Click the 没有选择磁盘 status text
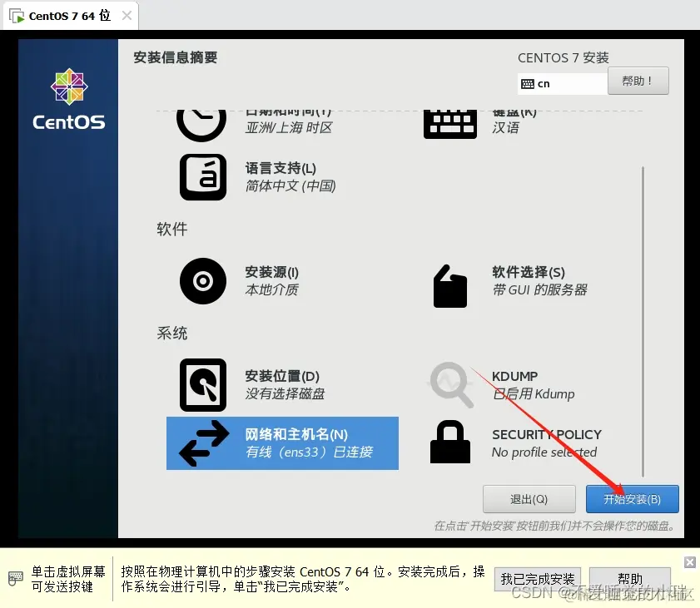 (285, 394)
